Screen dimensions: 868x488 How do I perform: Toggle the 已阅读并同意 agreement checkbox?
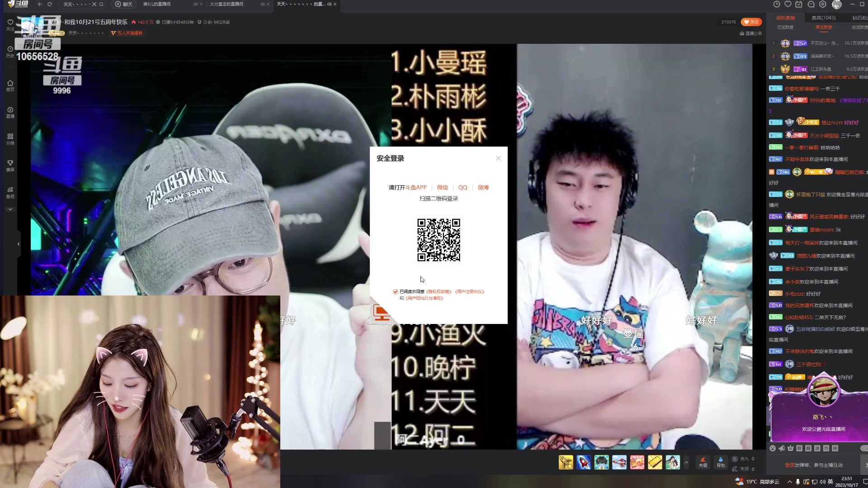(396, 292)
